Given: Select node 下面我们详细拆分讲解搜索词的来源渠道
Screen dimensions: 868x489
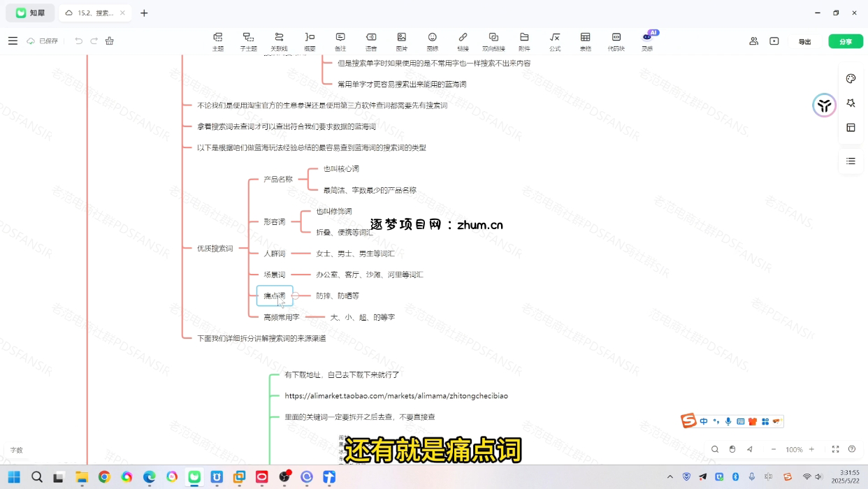Looking at the screenshot, I should coord(261,338).
